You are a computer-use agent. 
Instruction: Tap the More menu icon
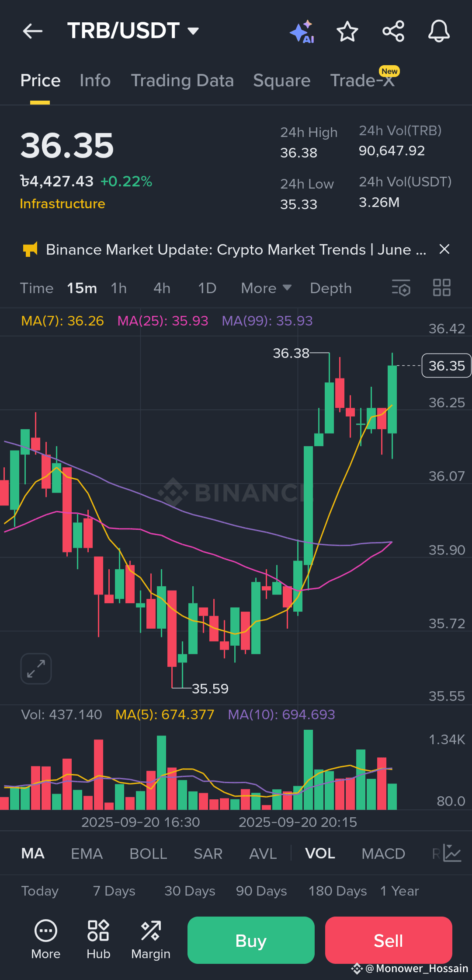coord(46,939)
